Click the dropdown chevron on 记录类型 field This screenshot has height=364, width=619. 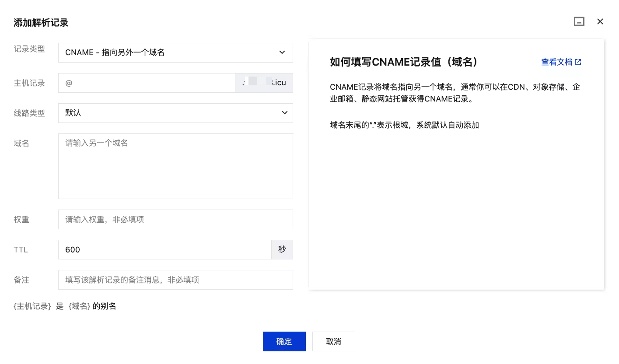(283, 52)
